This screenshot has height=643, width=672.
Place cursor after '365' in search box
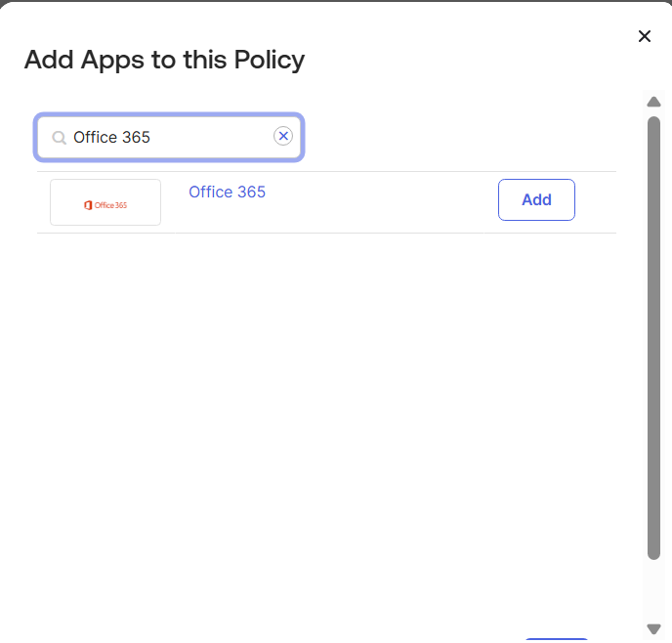[153, 137]
